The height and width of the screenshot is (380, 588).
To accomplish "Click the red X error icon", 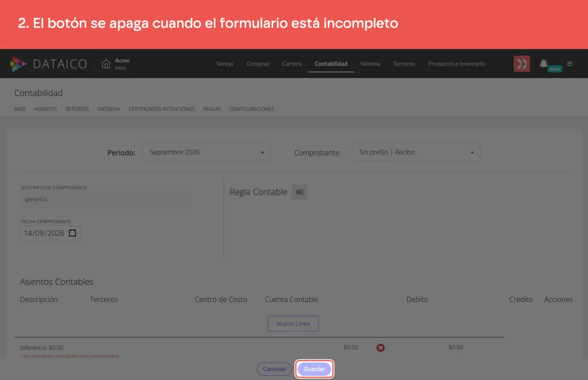I will pos(380,348).
